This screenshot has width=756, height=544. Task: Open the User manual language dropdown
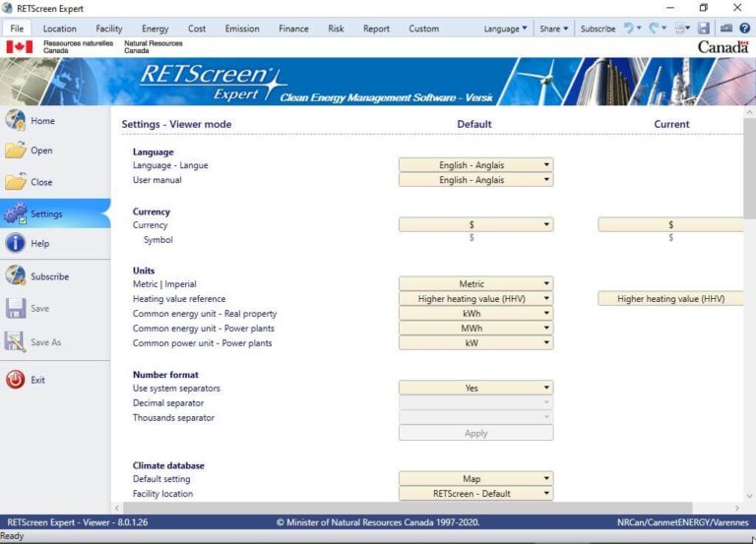(x=475, y=180)
